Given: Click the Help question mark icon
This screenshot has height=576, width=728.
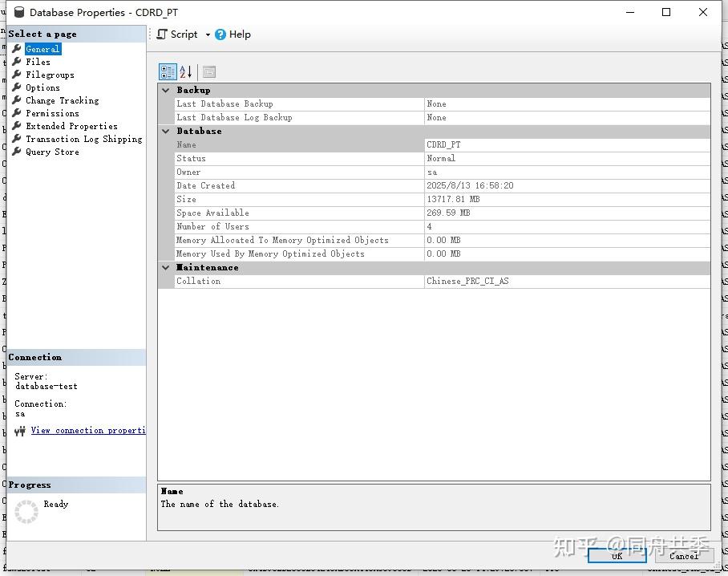Looking at the screenshot, I should click(x=220, y=34).
